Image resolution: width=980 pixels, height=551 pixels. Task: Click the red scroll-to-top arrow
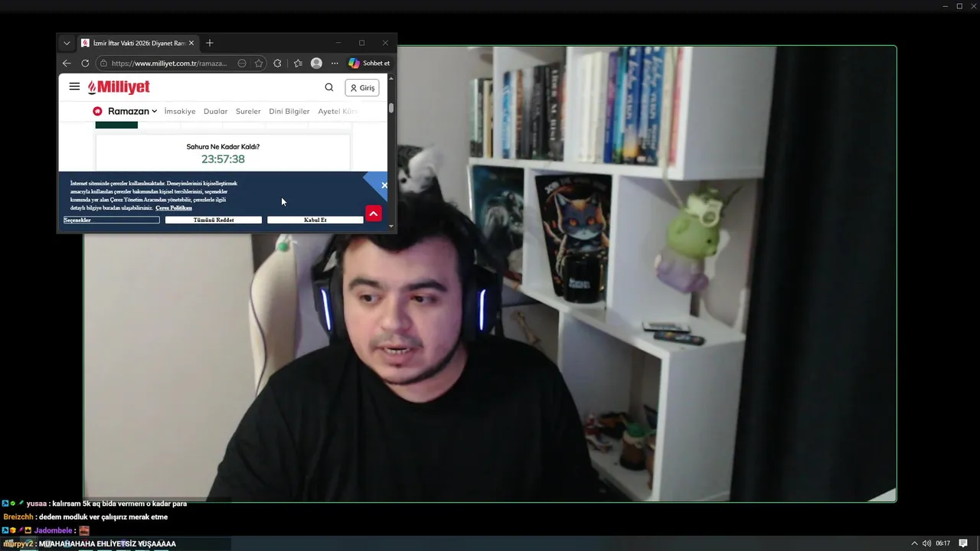(374, 214)
